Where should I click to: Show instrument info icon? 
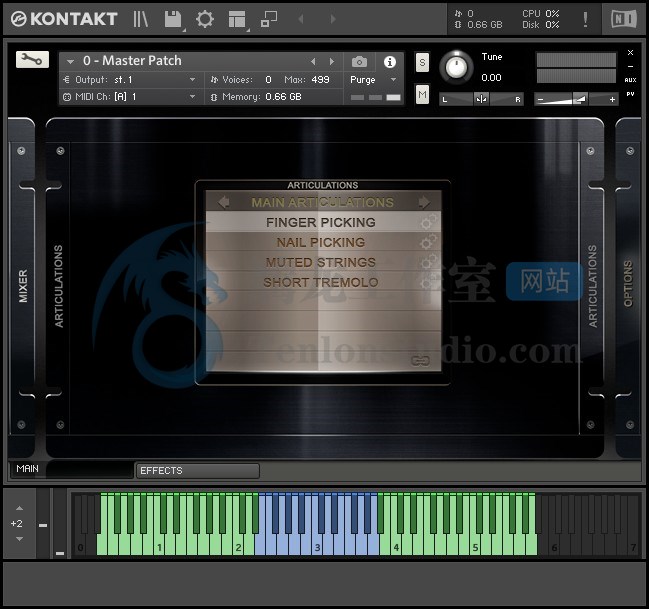pyautogui.click(x=389, y=62)
